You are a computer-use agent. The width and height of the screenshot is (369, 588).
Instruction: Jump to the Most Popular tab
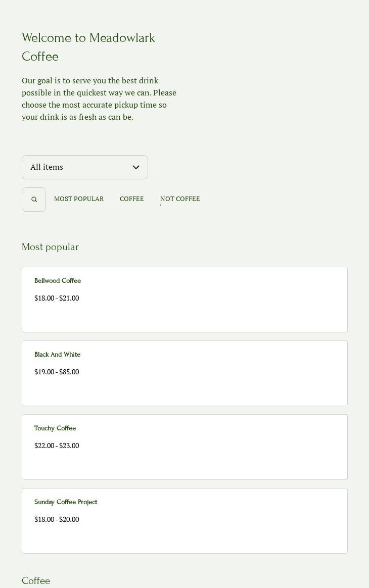click(x=79, y=199)
